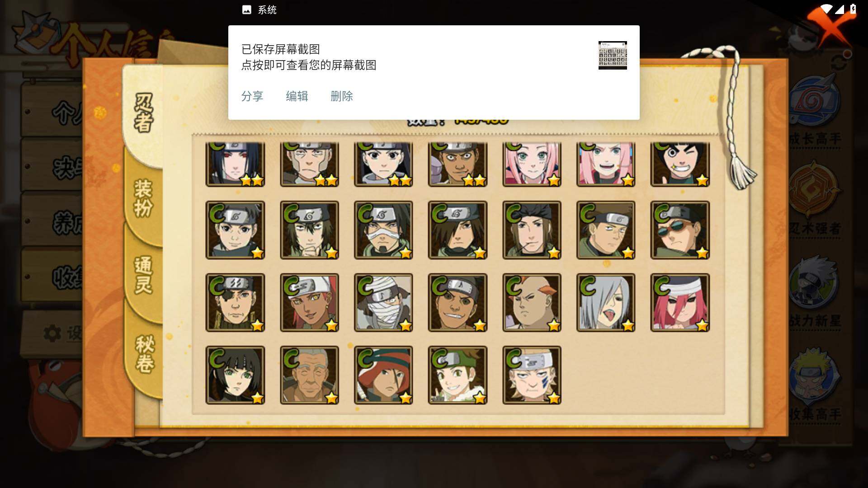The image size is (868, 488).
Task: Switch to the 装扮 tab
Action: click(x=144, y=198)
